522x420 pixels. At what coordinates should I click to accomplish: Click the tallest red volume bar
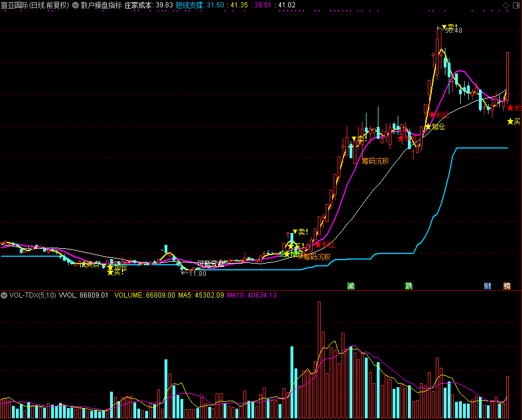click(319, 360)
